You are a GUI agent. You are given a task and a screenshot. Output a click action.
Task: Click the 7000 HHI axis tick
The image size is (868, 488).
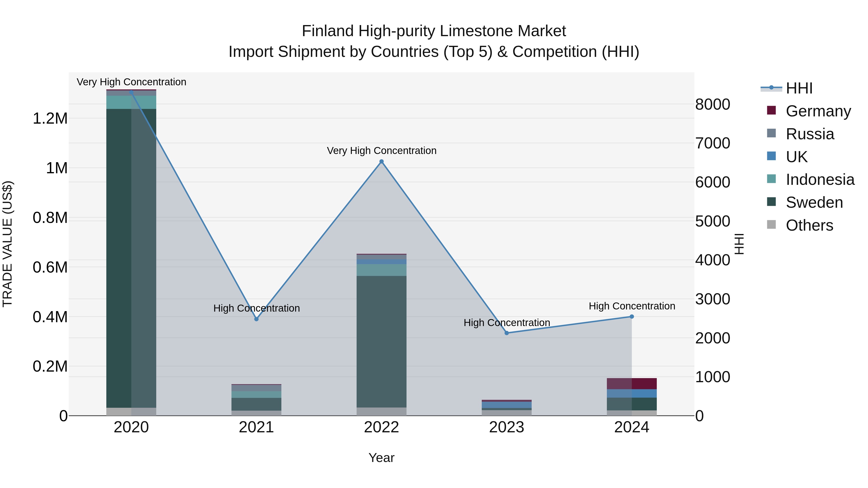[x=713, y=143]
